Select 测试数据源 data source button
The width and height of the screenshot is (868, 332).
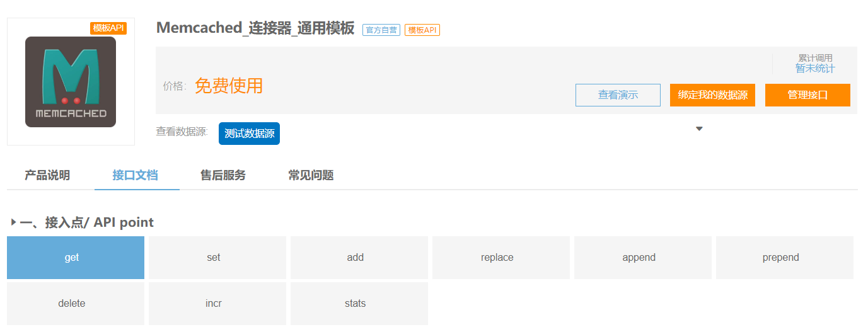point(249,134)
